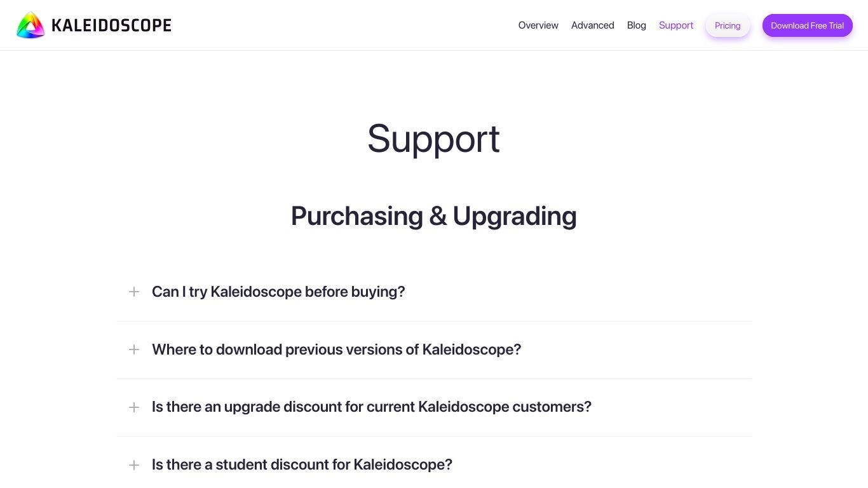Image resolution: width=868 pixels, height=488 pixels.
Task: Click the Purchasing & Upgrading section heading
Action: click(x=434, y=216)
